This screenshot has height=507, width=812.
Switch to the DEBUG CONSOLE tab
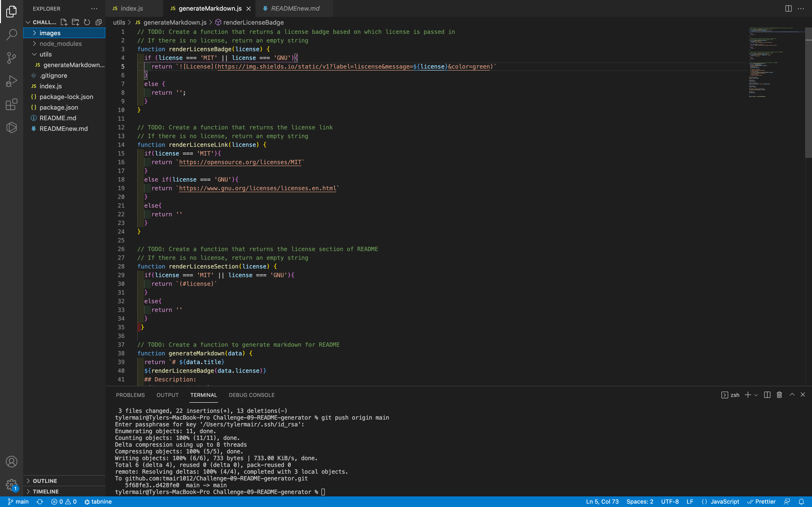pos(252,395)
